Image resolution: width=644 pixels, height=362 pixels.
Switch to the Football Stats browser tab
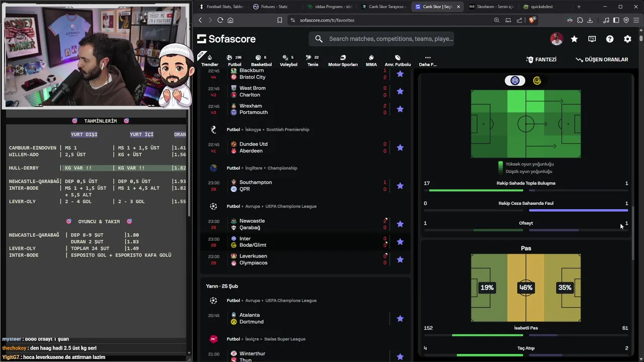(x=221, y=7)
